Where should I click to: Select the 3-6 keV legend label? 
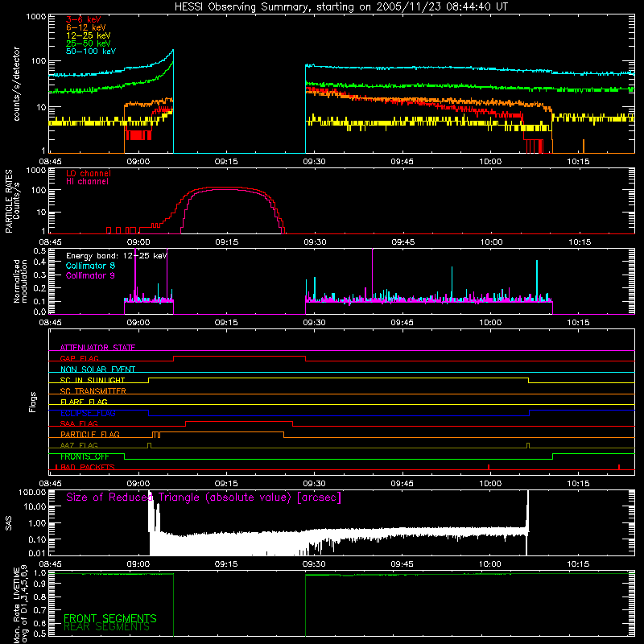pos(83,19)
